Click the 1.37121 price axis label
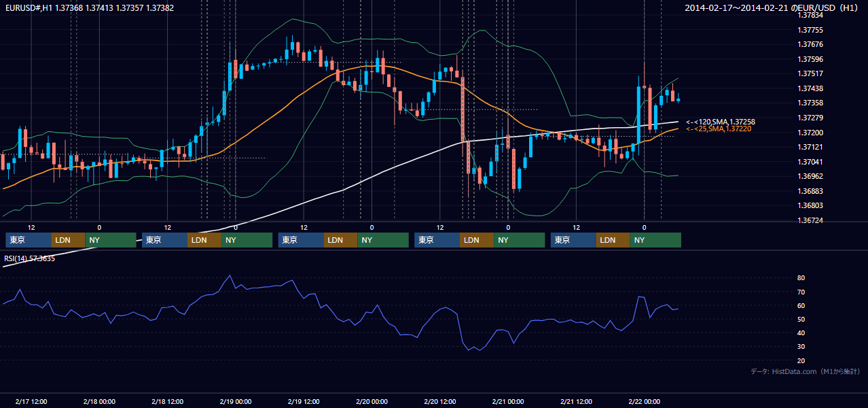Screen dimensions: 868x408 (810, 147)
